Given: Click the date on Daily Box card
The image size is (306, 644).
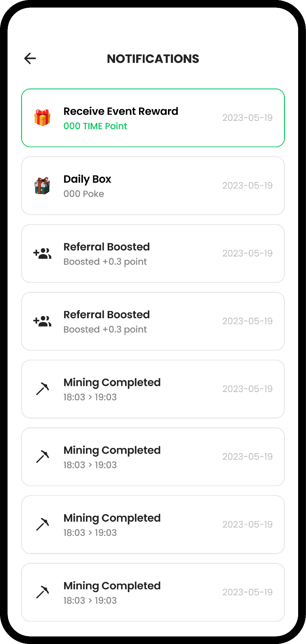Looking at the screenshot, I should (x=248, y=186).
